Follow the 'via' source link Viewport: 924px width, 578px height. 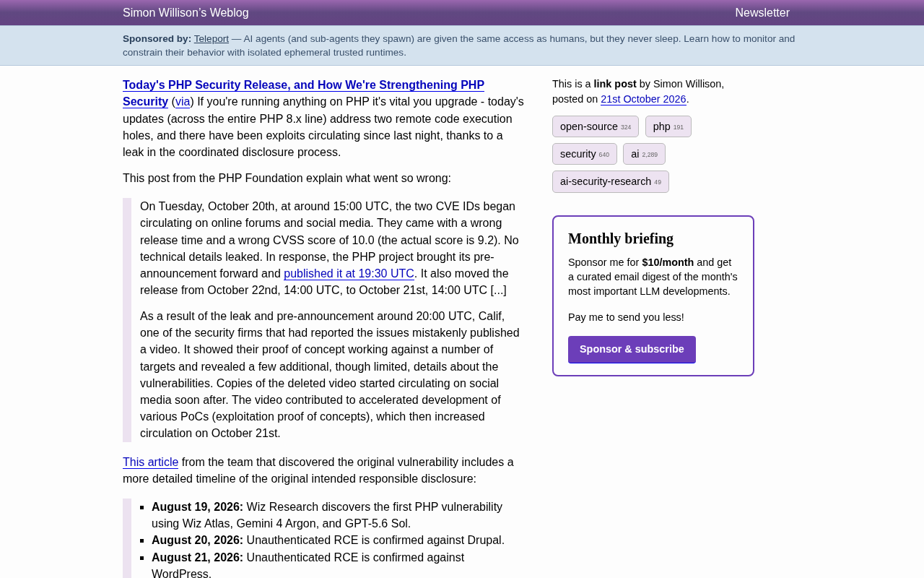tap(183, 102)
